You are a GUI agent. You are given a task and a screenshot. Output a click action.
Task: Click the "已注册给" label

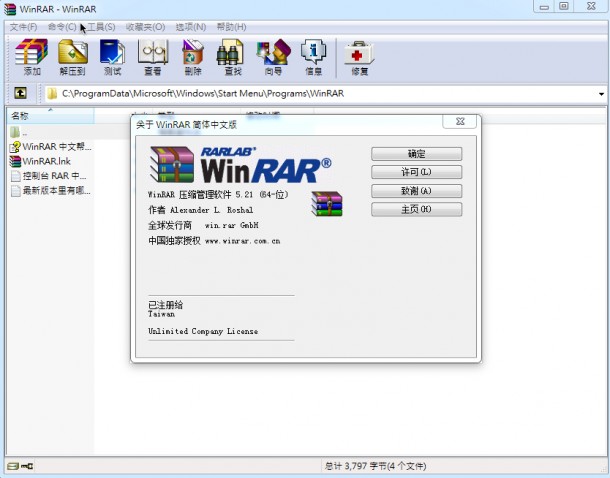coord(165,305)
